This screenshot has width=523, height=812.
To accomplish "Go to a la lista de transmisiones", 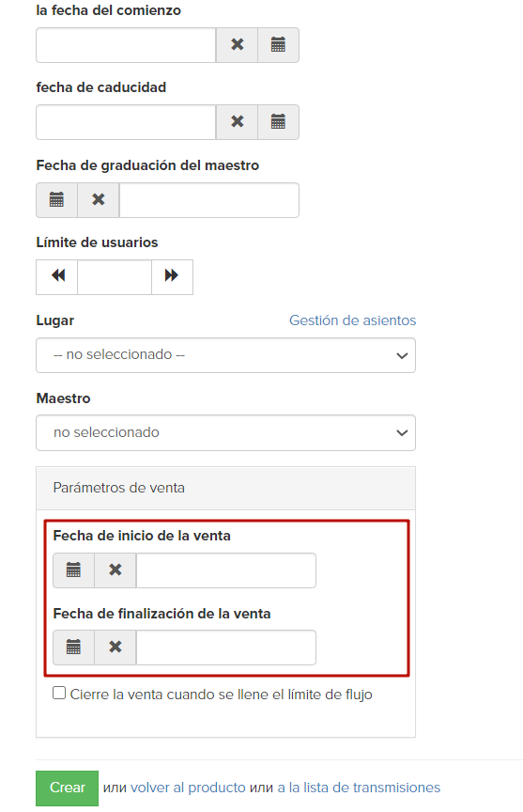I will tap(359, 788).
